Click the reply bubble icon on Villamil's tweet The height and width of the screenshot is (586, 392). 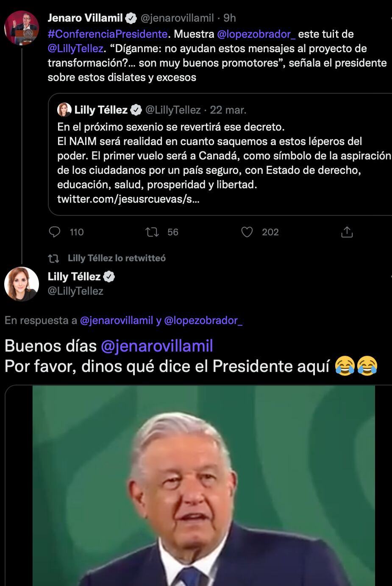click(x=54, y=232)
